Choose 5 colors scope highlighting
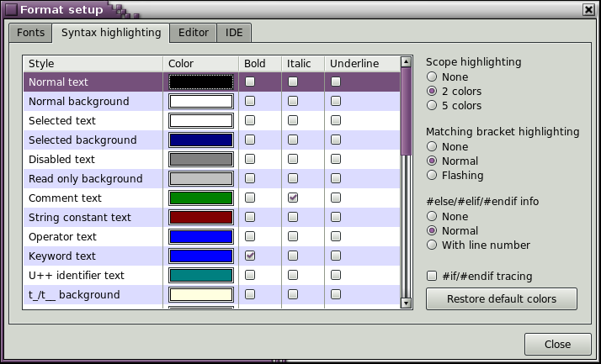The image size is (601, 364). [432, 106]
